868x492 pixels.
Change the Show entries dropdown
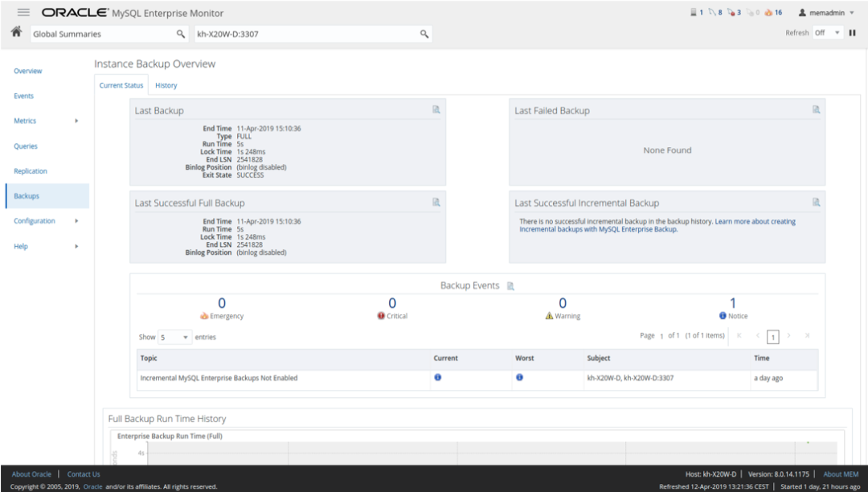(x=174, y=338)
